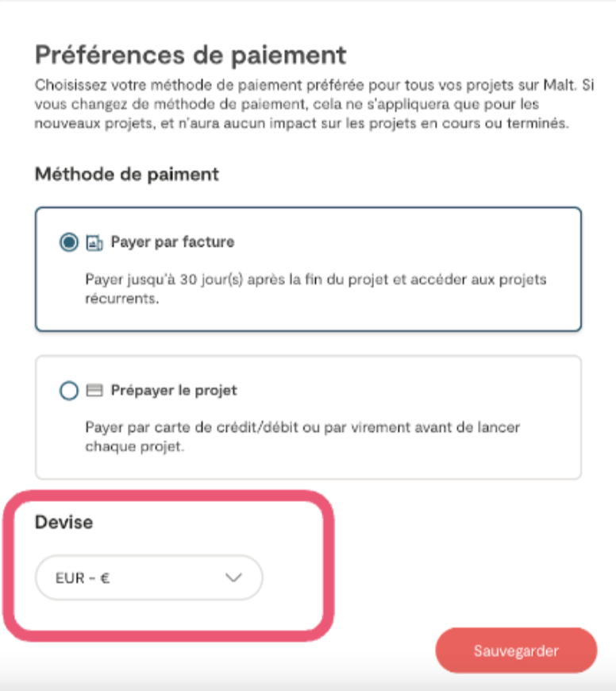616x691 pixels.
Task: Click the "Devise" field label
Action: click(64, 523)
